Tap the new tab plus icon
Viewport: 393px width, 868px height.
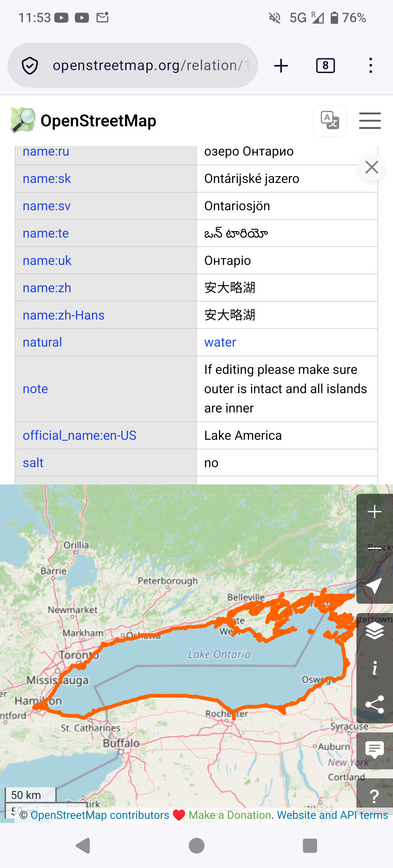pyautogui.click(x=281, y=65)
